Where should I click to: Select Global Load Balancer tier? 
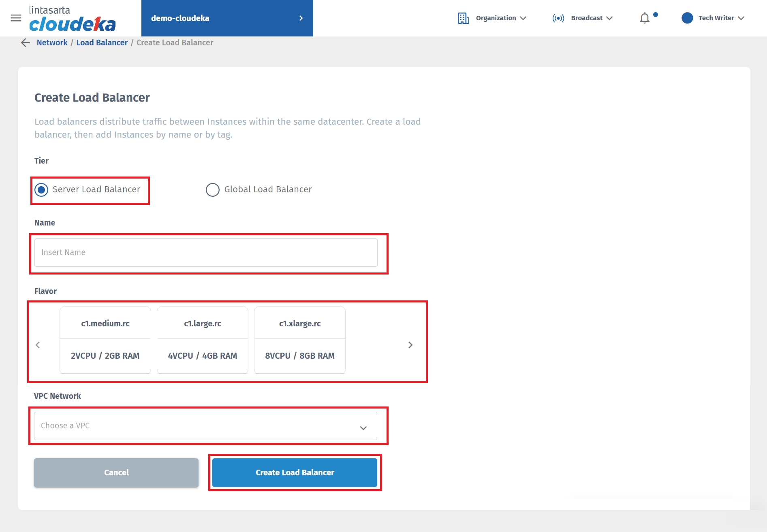coord(213,189)
